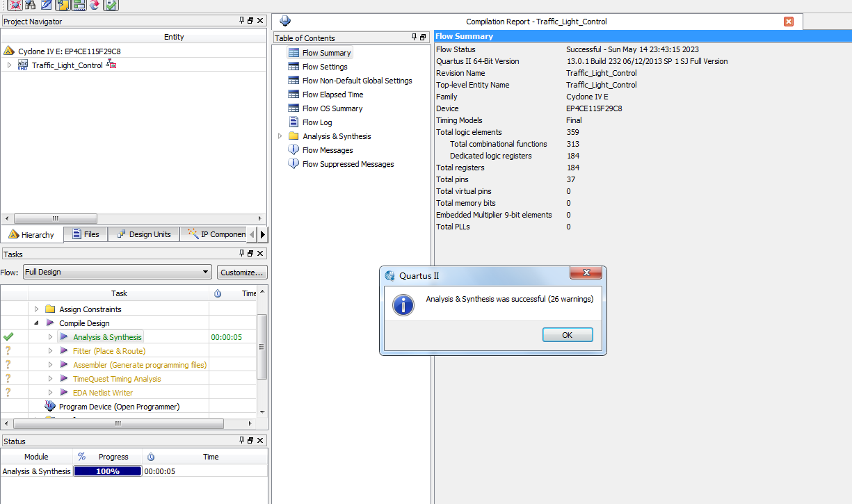Float the Table of Contents panel
The image size is (852, 504).
pos(422,38)
